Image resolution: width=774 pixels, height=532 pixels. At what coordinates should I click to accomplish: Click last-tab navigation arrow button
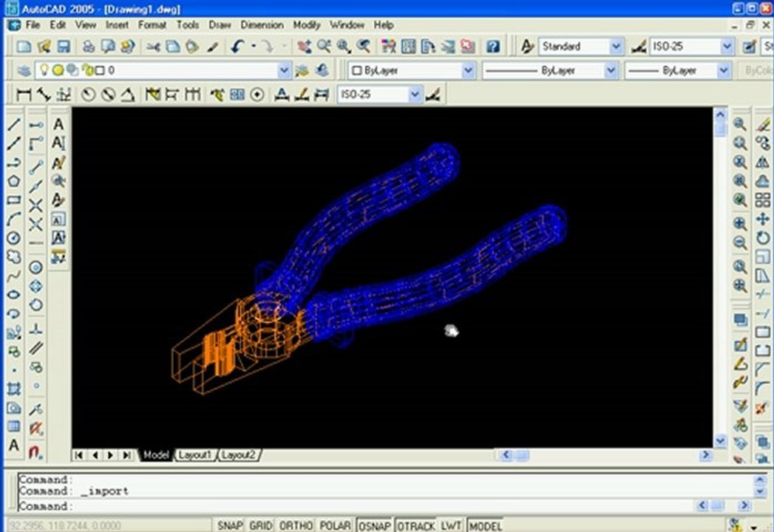click(x=127, y=454)
